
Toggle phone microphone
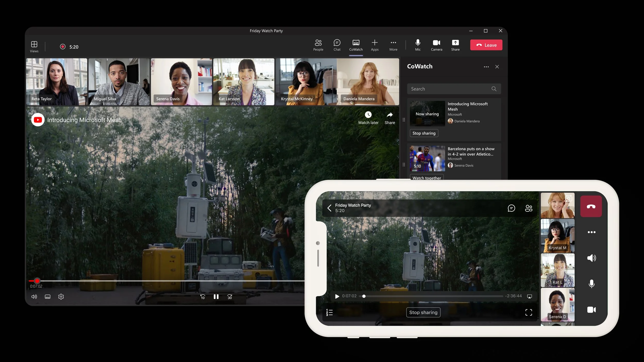pyautogui.click(x=591, y=284)
